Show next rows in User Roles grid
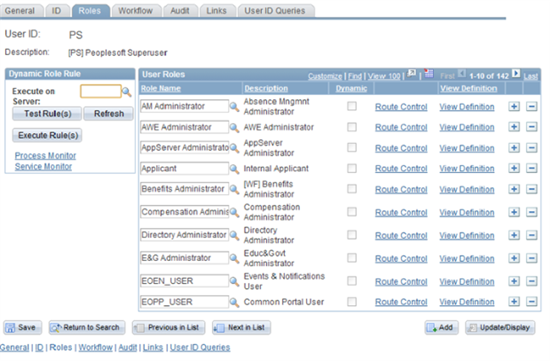Screen dimensions: 550x361 click(516, 73)
